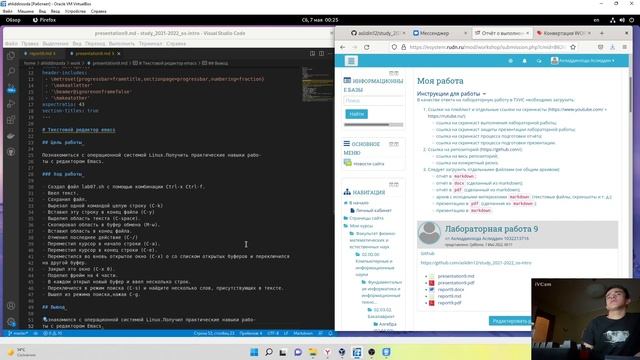640x360 pixels.
Task: Switch to the Мессенджер Firefox tab
Action: (439, 33)
